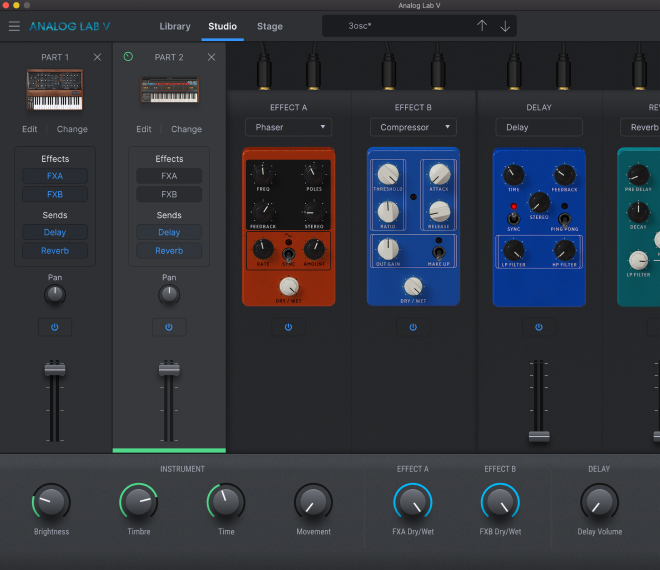This screenshot has width=660, height=570.
Task: Click the Delay TIME knob
Action: coord(514,175)
